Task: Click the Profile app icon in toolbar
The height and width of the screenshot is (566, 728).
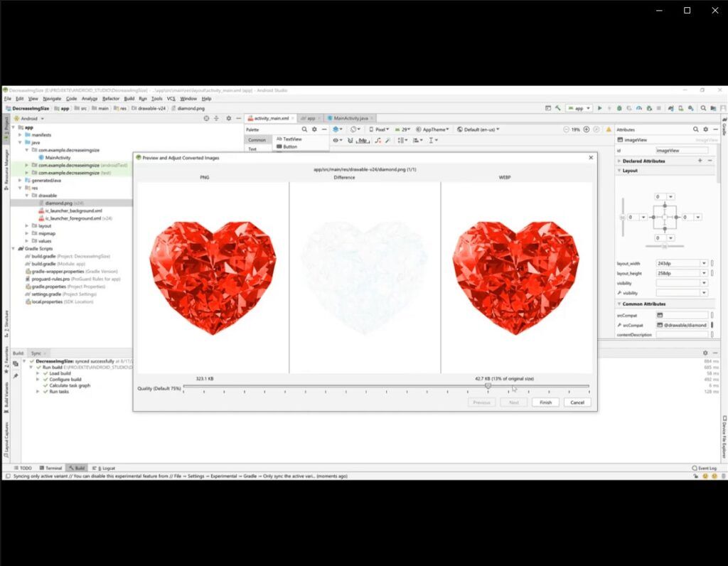Action: click(639, 108)
